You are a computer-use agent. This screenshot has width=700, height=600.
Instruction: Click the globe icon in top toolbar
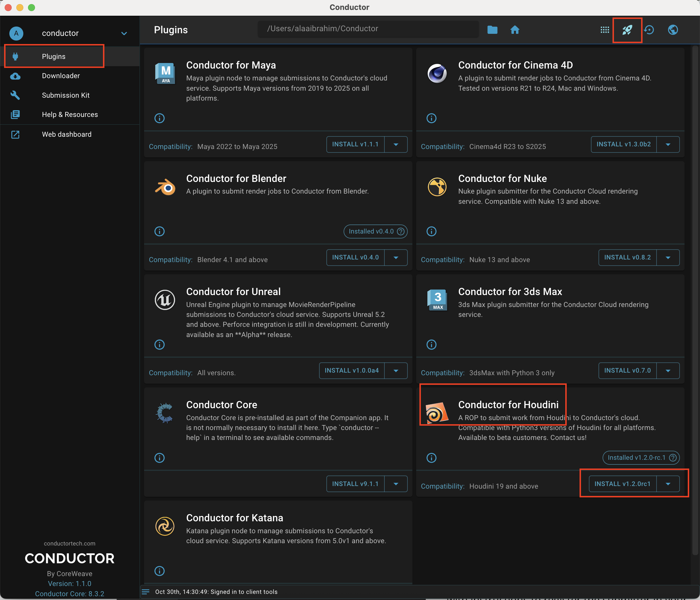click(x=673, y=30)
